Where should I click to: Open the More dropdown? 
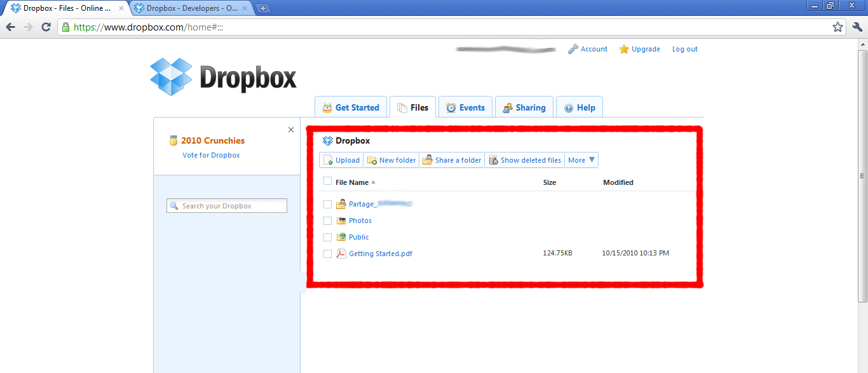coord(581,159)
